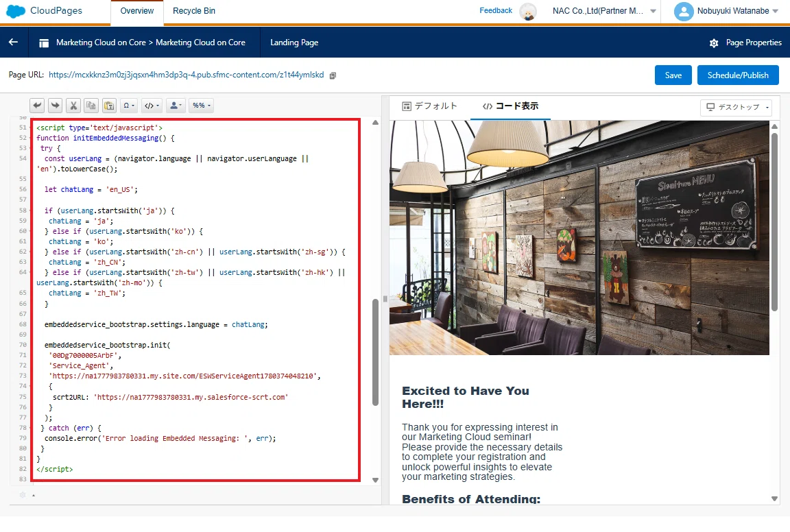The width and height of the screenshot is (790, 532).
Task: Click the collection icon beside the breadcrumb
Action: (x=45, y=43)
